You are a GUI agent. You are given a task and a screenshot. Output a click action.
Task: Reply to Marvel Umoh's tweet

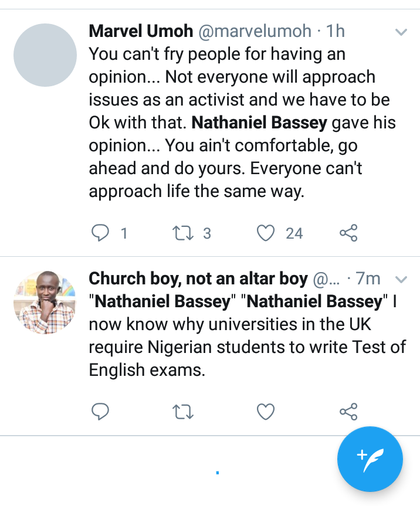(x=101, y=233)
